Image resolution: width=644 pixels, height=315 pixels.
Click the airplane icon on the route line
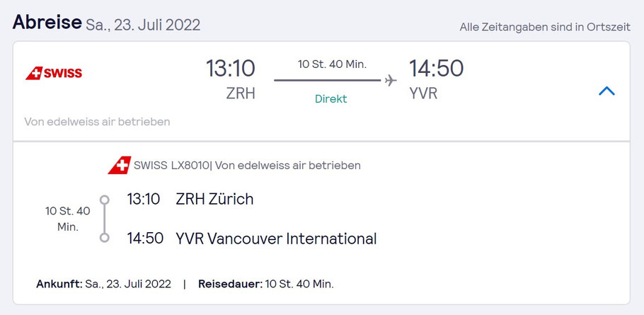tap(391, 80)
